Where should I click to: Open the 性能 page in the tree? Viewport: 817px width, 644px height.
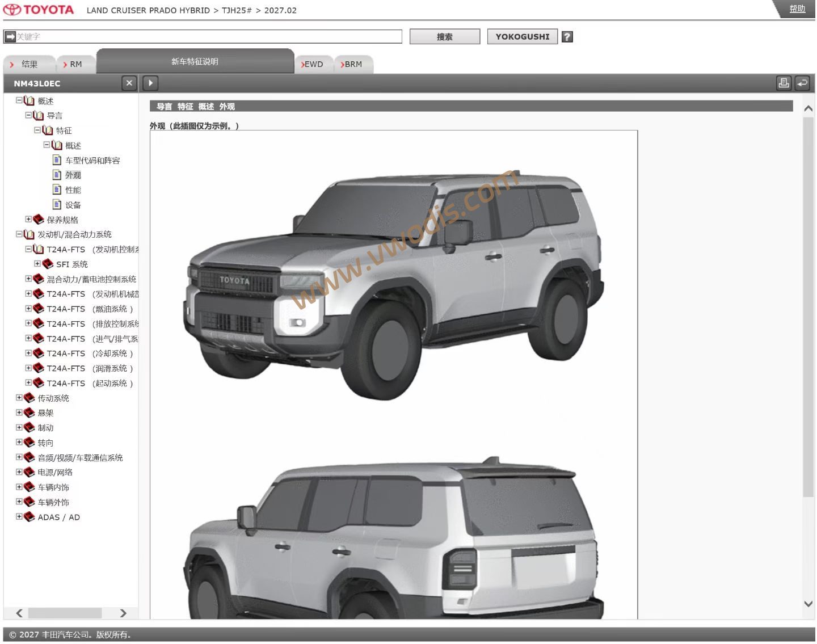[x=73, y=190]
